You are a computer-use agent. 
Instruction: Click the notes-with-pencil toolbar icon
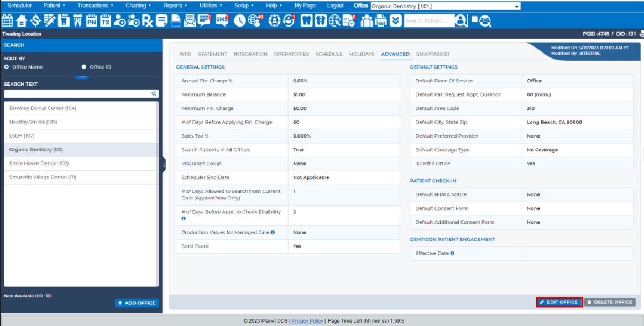click(x=49, y=20)
